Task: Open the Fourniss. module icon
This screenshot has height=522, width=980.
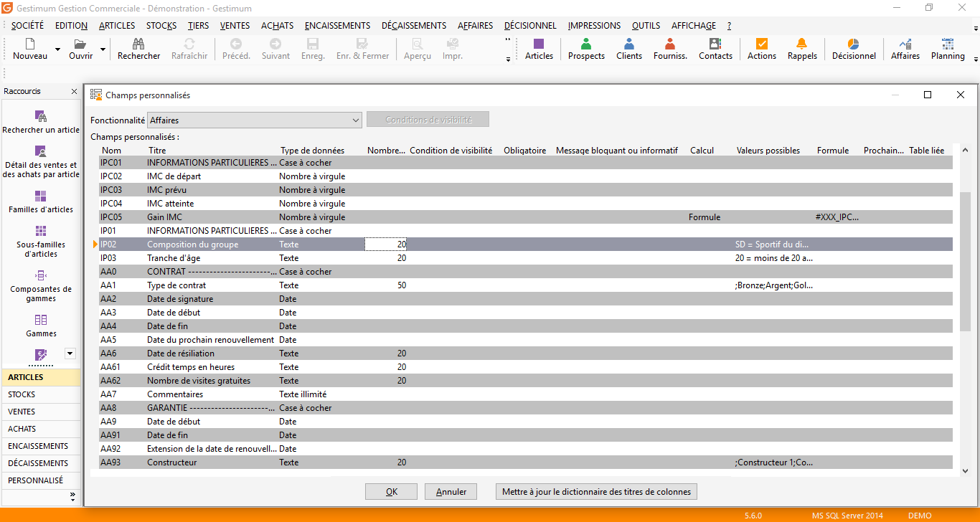Action: [670, 44]
